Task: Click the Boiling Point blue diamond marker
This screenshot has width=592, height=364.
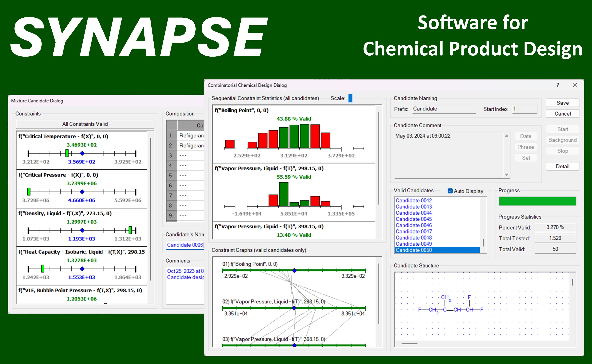Action: (x=294, y=271)
